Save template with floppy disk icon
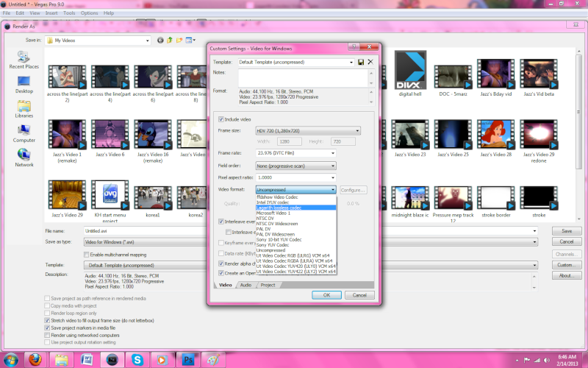 (361, 63)
